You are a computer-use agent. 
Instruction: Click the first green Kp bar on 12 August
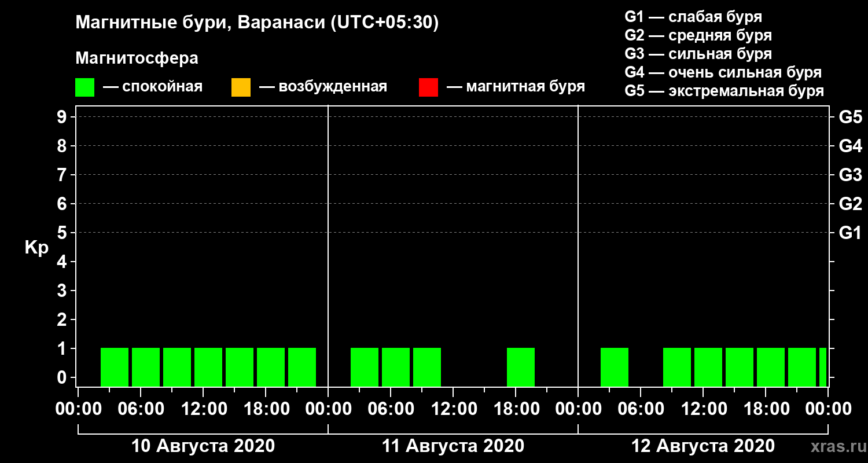(x=615, y=367)
